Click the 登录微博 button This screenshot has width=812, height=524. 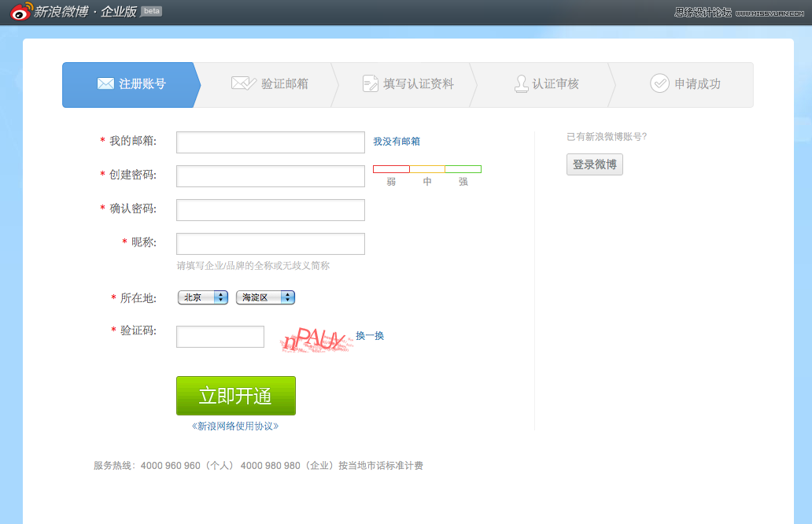click(595, 164)
